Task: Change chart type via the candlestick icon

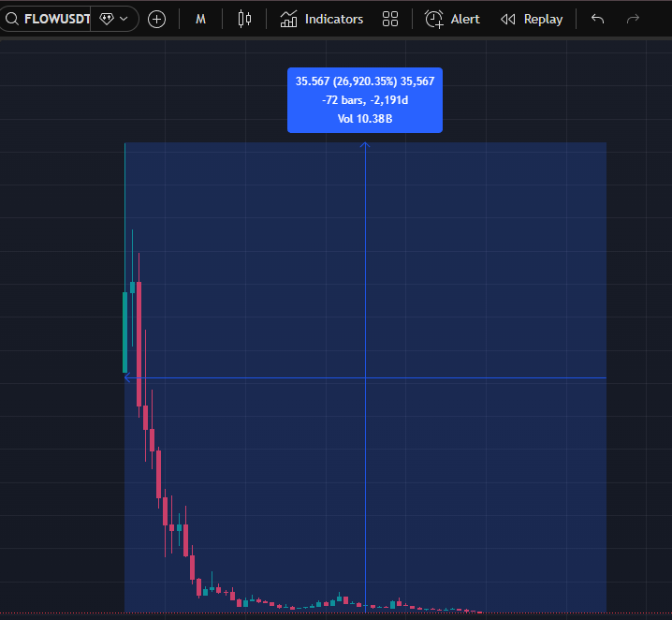Action: coord(244,20)
